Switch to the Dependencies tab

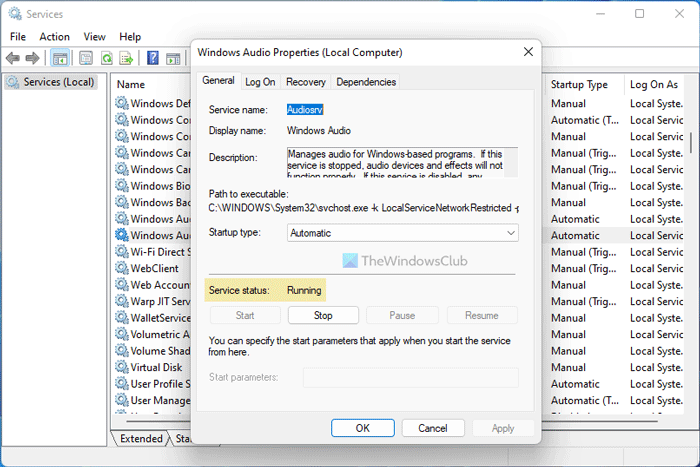[x=366, y=82]
